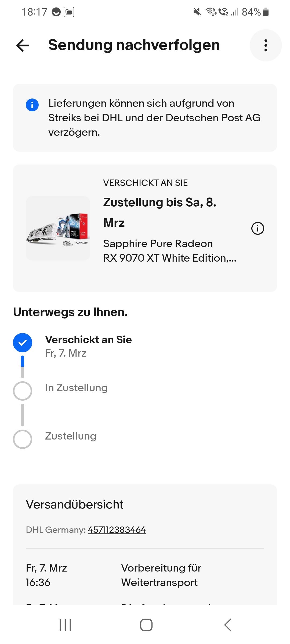This screenshot has height=644, width=290.
Task: Tap the Zustellung bis Sa, 8. Mrz heading
Action: pos(160,212)
